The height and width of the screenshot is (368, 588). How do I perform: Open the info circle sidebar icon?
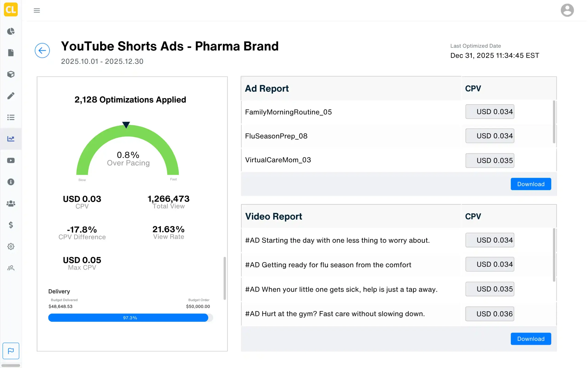(11, 182)
